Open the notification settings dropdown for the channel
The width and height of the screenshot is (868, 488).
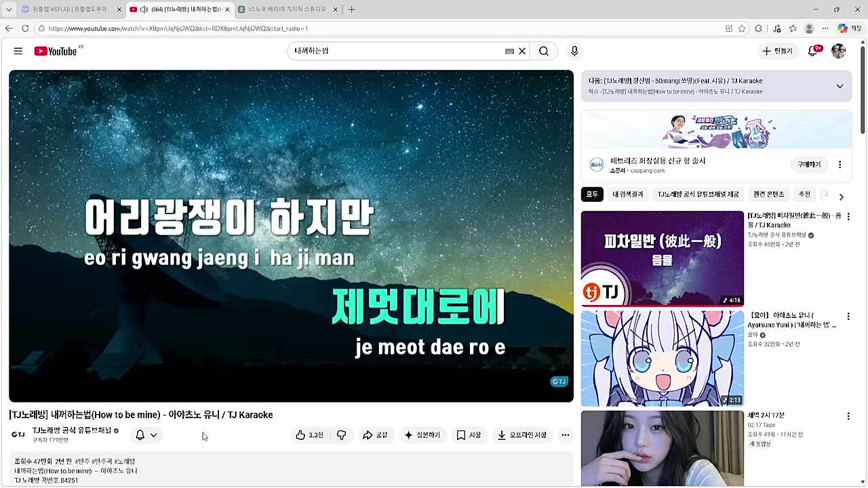click(x=146, y=435)
